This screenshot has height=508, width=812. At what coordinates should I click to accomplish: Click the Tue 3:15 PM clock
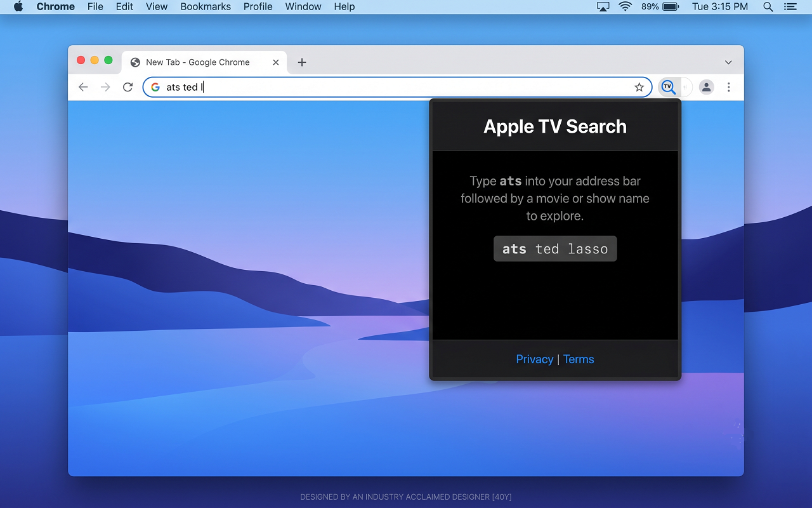coord(720,6)
